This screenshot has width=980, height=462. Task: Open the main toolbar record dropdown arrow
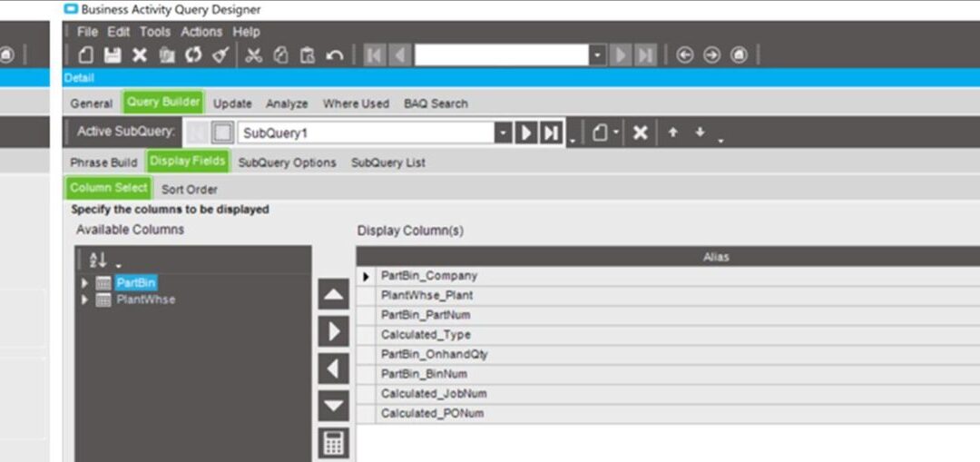pyautogui.click(x=598, y=55)
